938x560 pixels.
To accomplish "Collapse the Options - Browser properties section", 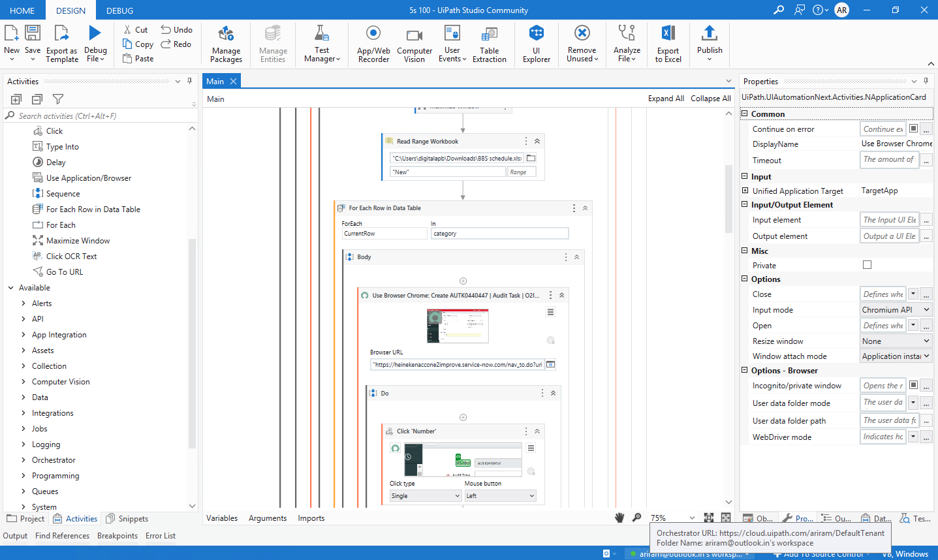I will coord(745,371).
